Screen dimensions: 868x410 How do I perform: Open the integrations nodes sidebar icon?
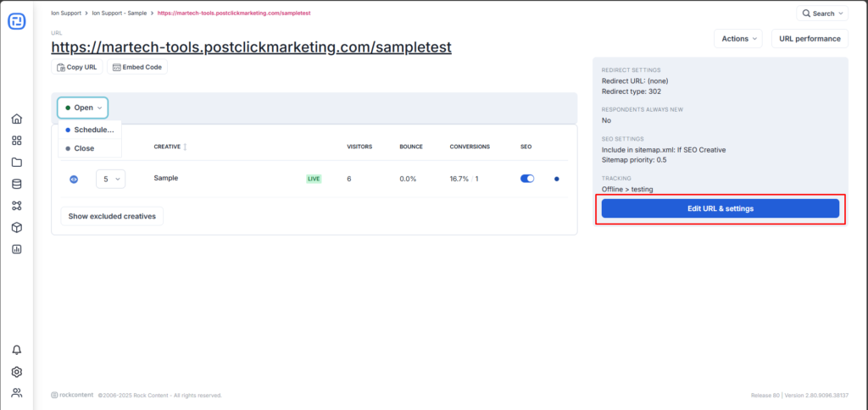[17, 206]
